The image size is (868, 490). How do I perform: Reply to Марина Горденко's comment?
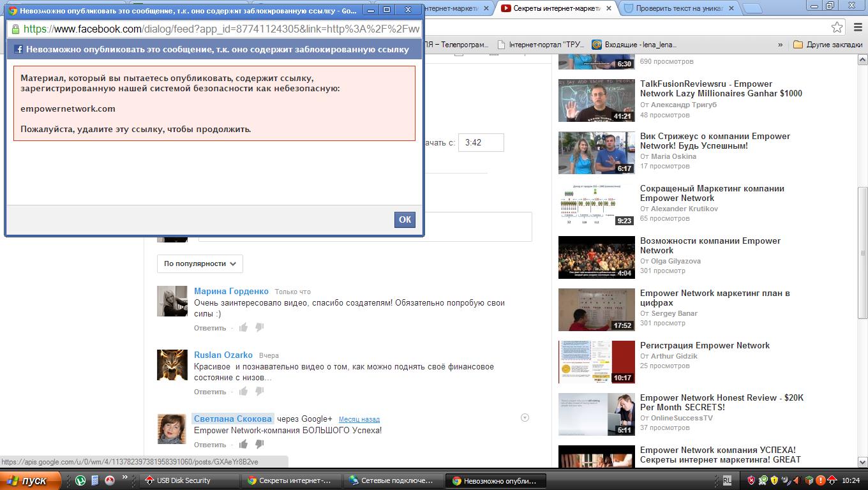coord(210,328)
